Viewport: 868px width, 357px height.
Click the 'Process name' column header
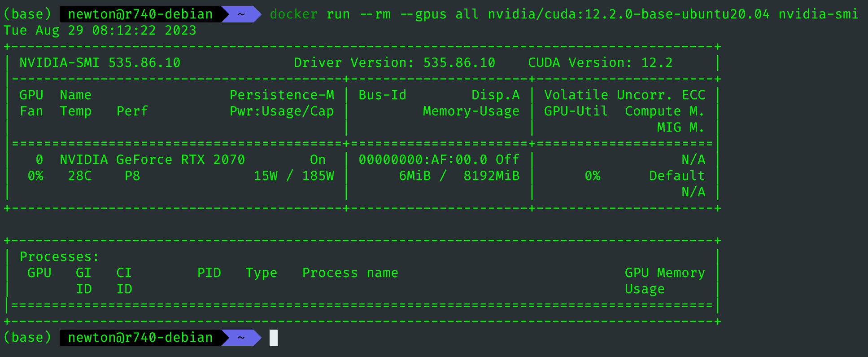[x=350, y=273]
